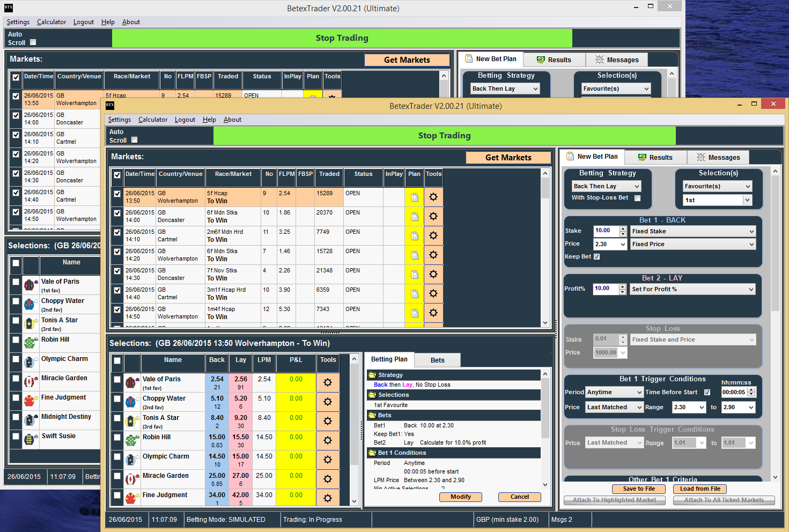Image resolution: width=789 pixels, height=532 pixels.
Task: Click the Get Markets button
Action: [x=508, y=158]
